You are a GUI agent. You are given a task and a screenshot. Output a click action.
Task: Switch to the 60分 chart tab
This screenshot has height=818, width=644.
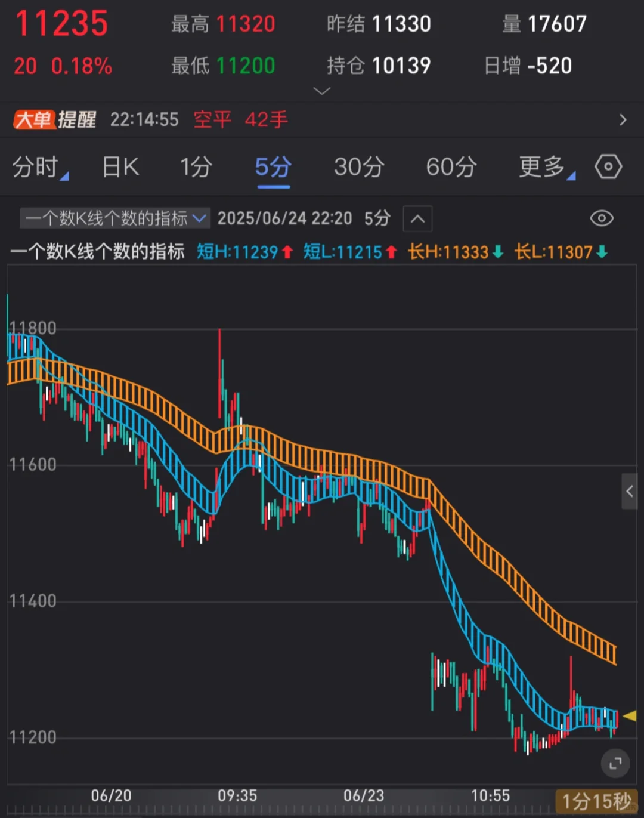[x=451, y=168]
